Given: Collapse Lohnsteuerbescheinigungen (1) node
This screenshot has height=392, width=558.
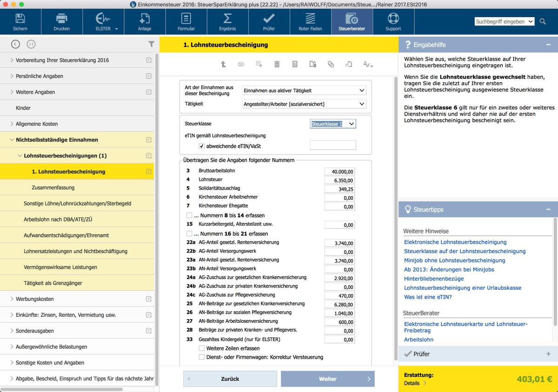Looking at the screenshot, I should 20,156.
